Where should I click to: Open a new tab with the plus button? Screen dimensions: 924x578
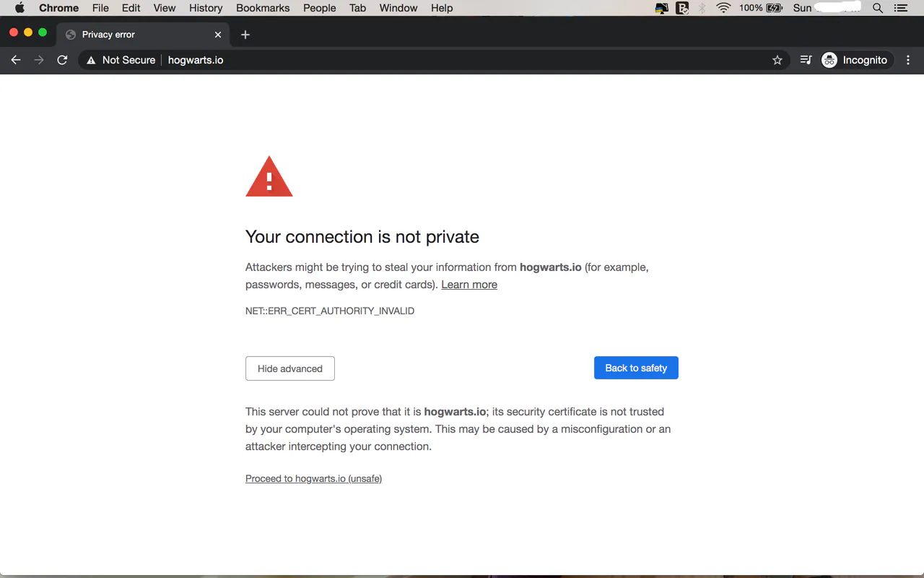(245, 35)
